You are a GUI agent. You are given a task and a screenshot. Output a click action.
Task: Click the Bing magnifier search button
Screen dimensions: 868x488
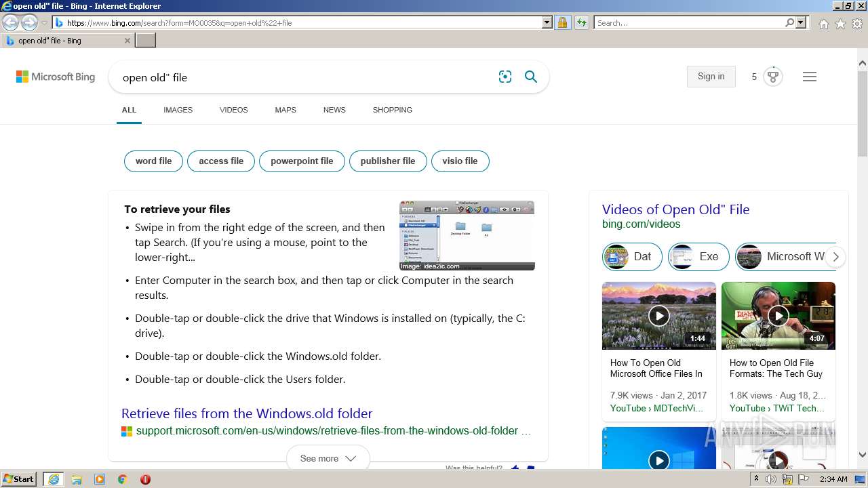[x=531, y=77]
